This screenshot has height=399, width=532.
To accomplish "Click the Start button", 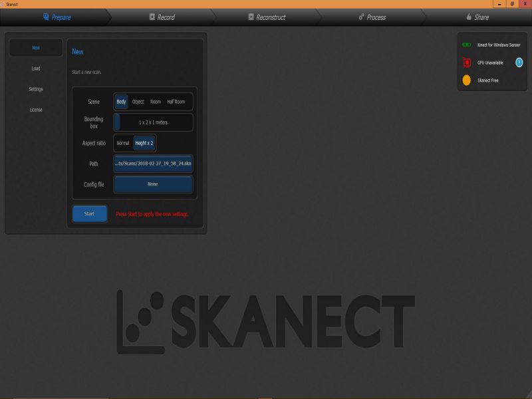I will pos(90,213).
